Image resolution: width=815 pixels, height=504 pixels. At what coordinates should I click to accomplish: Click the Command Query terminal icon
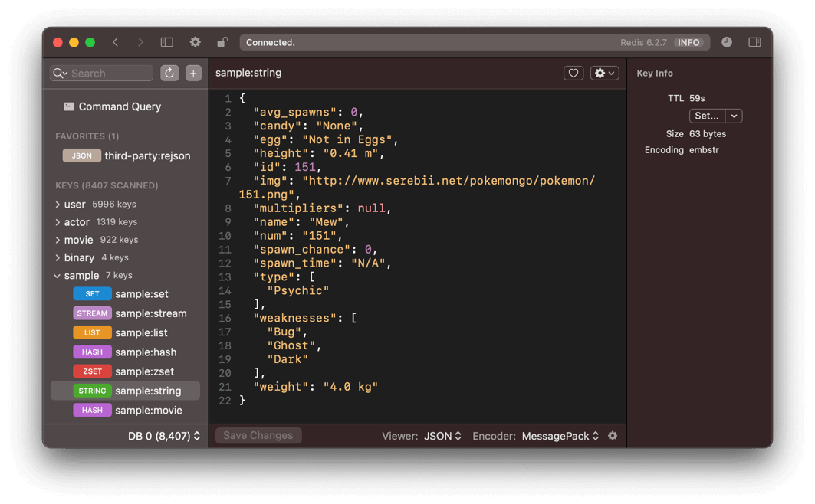coord(68,106)
